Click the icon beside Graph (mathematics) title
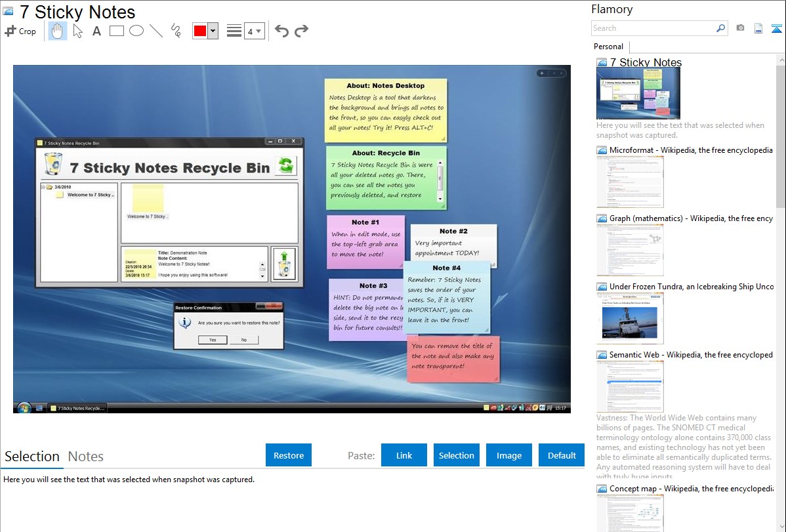The image size is (786, 532). [x=602, y=218]
